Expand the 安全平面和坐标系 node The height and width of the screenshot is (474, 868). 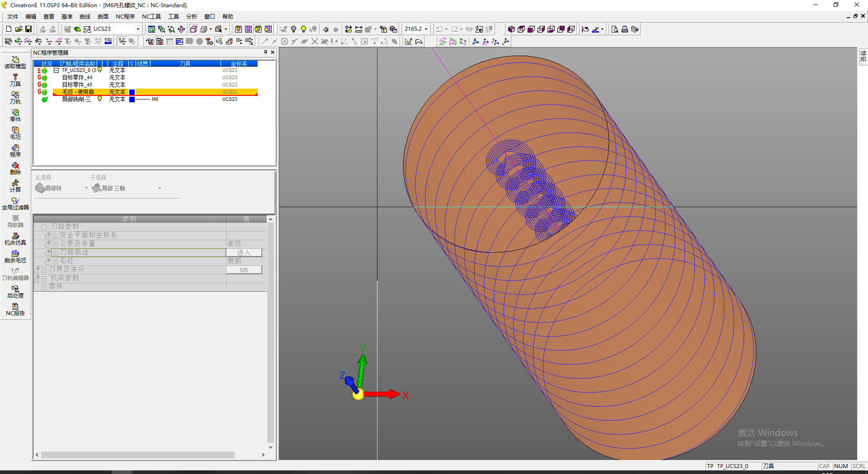(x=55, y=236)
